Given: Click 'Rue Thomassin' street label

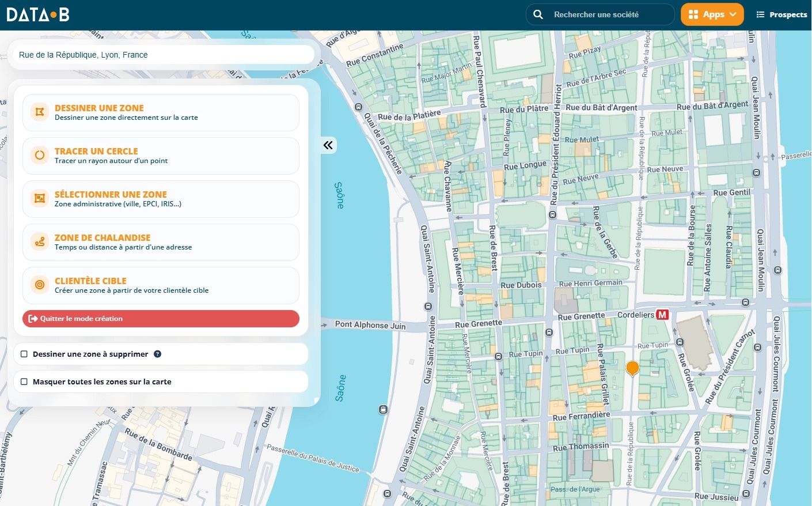Looking at the screenshot, I should (x=580, y=447).
